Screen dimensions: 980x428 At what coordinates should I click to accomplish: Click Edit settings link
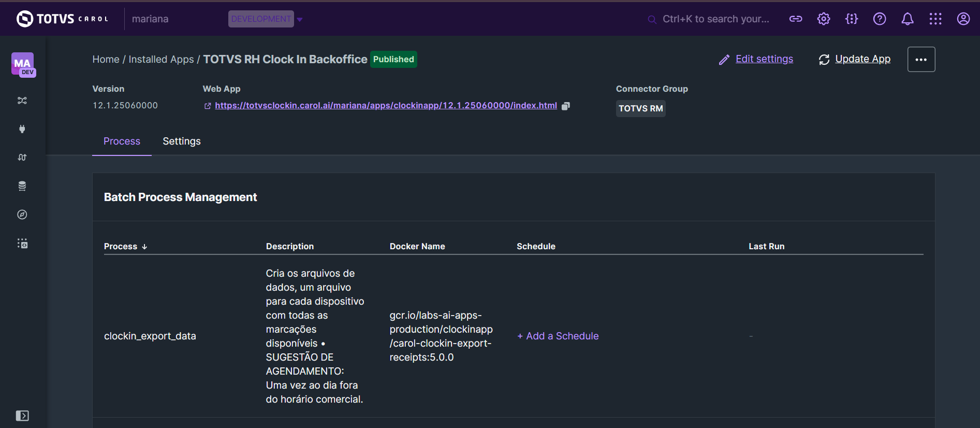pos(756,59)
